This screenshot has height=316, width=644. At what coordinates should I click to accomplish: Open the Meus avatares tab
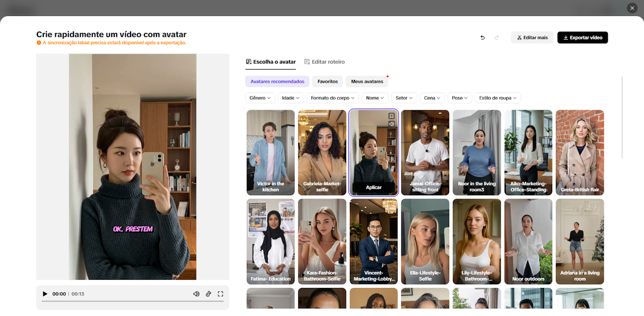(x=367, y=82)
